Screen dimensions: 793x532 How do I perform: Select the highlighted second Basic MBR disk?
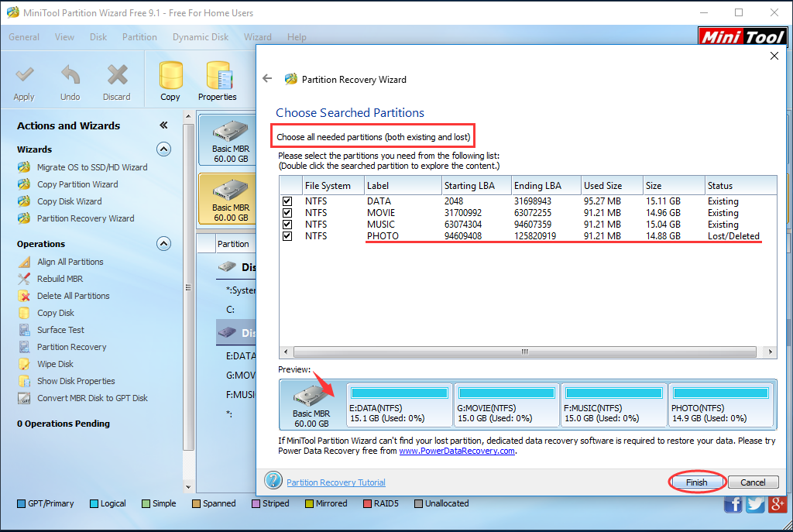[x=227, y=199]
